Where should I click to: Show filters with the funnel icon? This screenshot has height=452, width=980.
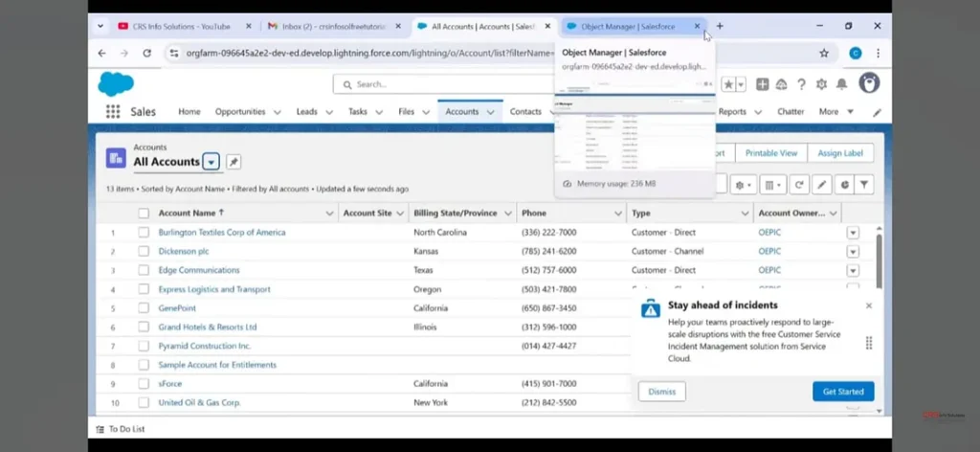[x=864, y=184]
